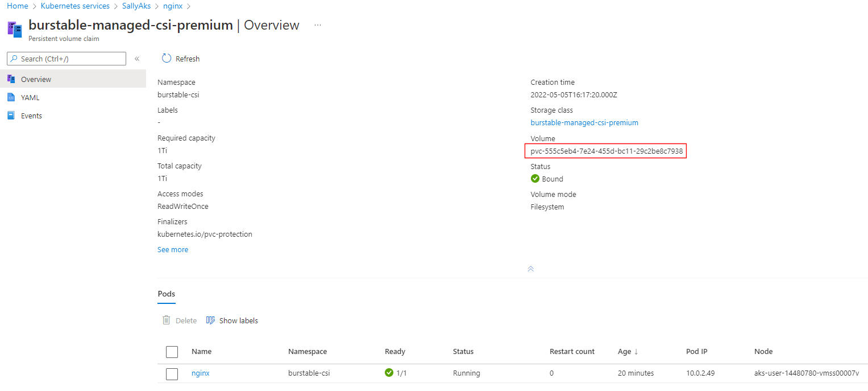Screen dimensions: 868x391
Task: Open SallyAks breadcrumb
Action: point(136,6)
